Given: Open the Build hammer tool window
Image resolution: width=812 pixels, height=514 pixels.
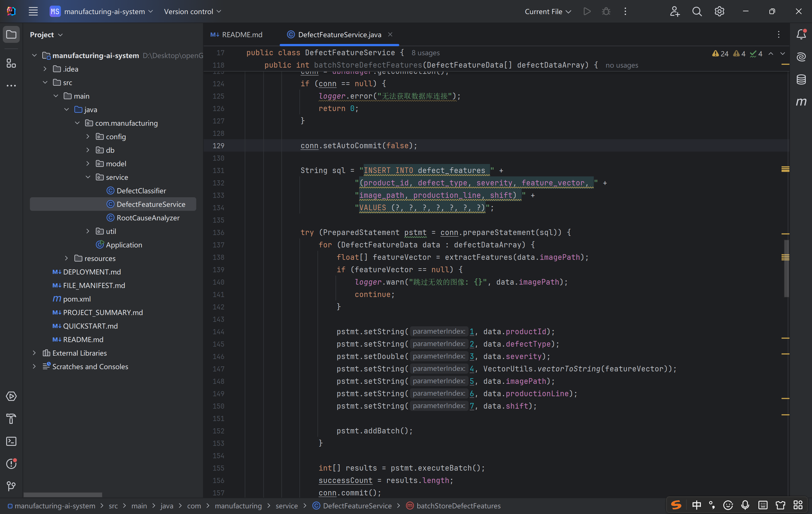Looking at the screenshot, I should (x=11, y=419).
